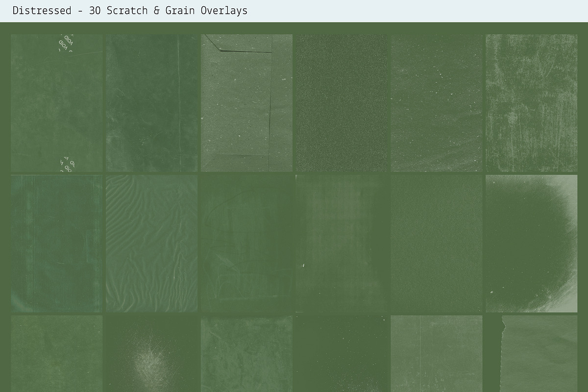Open the folded paper crease overlay thumbnail
The image size is (588, 392).
click(246, 103)
